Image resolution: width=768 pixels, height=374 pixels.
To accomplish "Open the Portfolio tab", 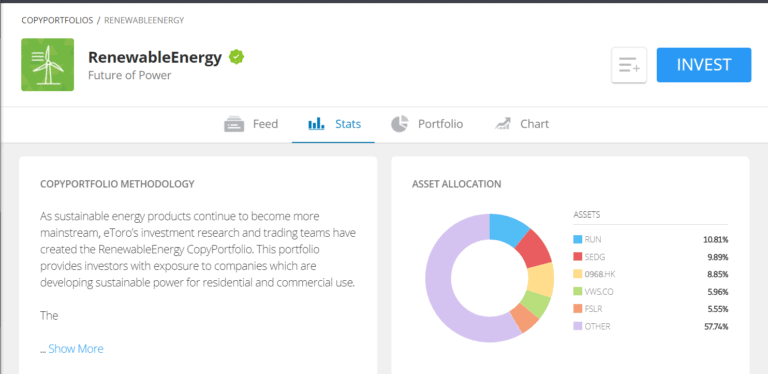I will [427, 124].
